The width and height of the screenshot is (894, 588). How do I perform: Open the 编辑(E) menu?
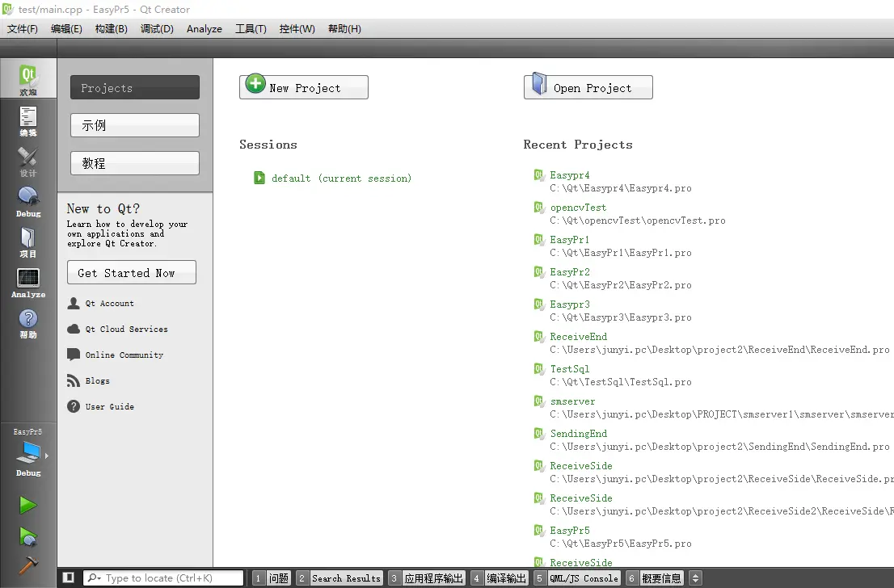[66, 28]
